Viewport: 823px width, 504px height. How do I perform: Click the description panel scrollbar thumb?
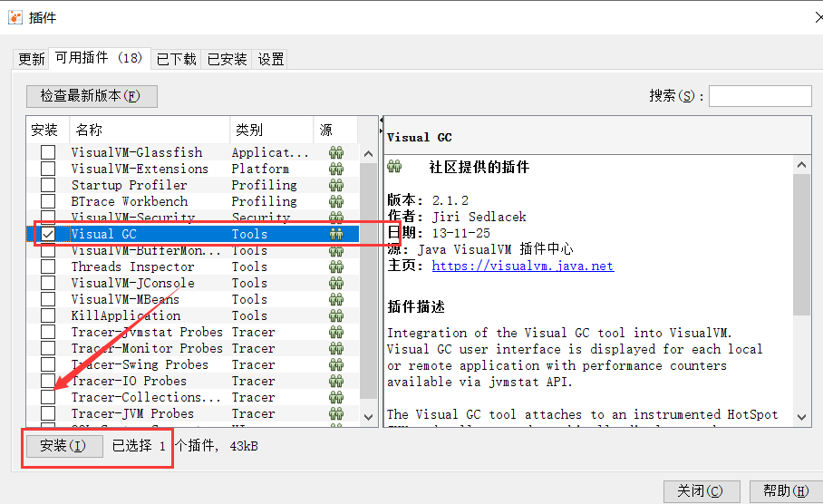[801, 245]
